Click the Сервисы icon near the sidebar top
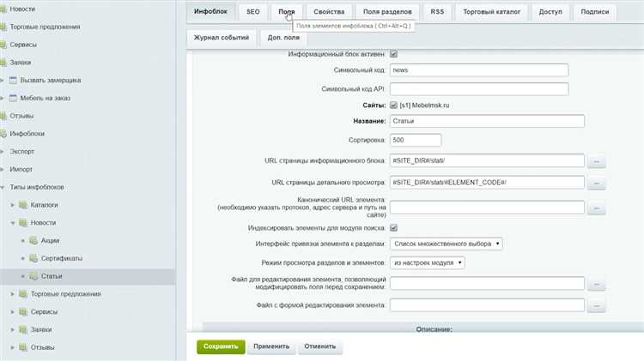Screen dimensions: 644x361 (x=3, y=45)
